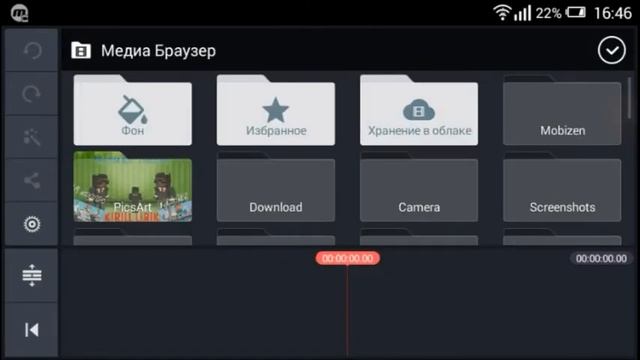Tap the battery indicator icon
Viewport: 640px width, 360px height.
(x=576, y=13)
